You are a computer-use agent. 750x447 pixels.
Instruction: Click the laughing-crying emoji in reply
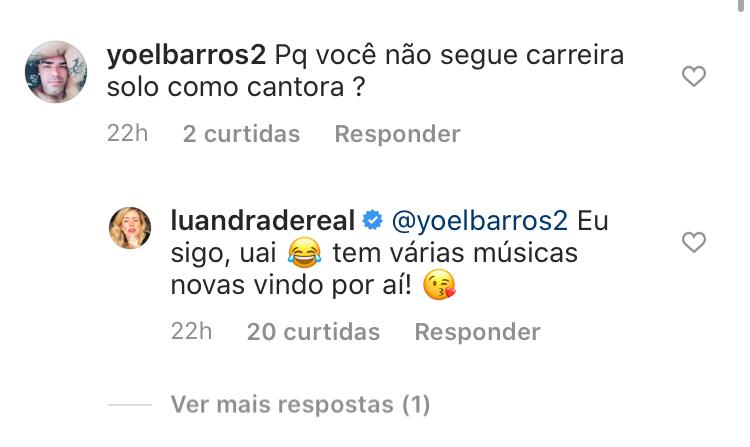[305, 252]
